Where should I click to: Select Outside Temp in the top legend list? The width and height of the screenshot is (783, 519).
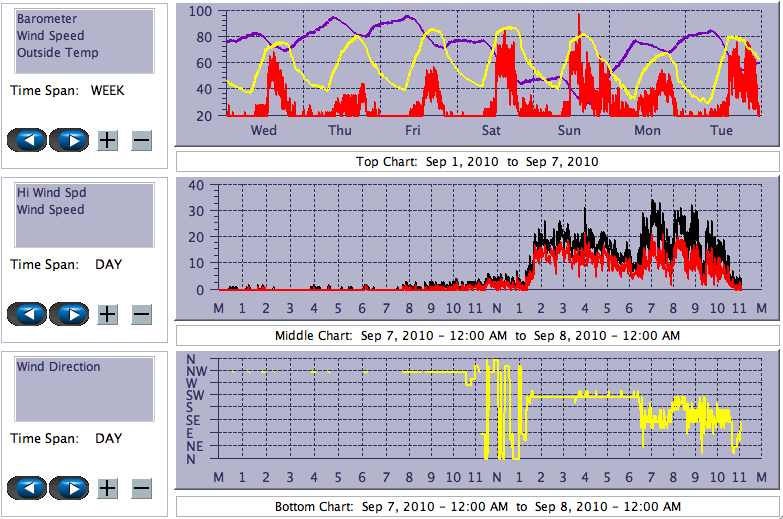pos(57,53)
